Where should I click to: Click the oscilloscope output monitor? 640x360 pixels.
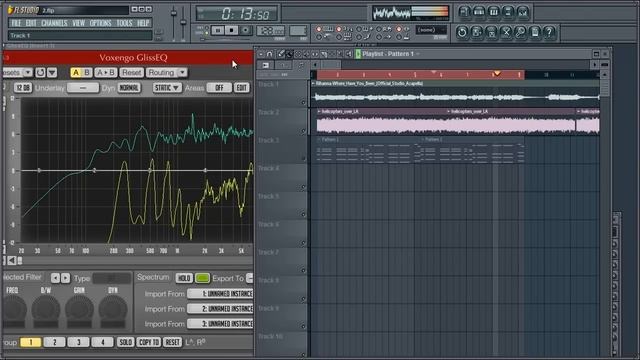point(410,13)
